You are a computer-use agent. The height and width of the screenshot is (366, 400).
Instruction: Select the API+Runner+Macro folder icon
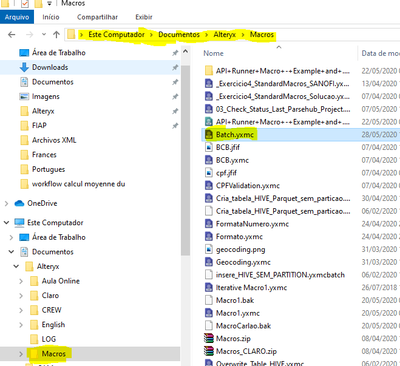tap(209, 71)
